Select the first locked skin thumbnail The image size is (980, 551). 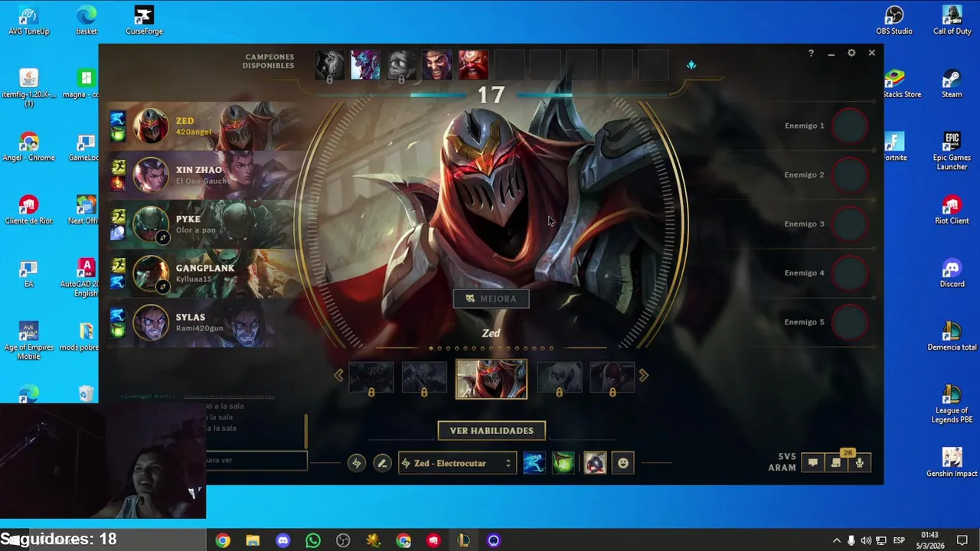(371, 378)
